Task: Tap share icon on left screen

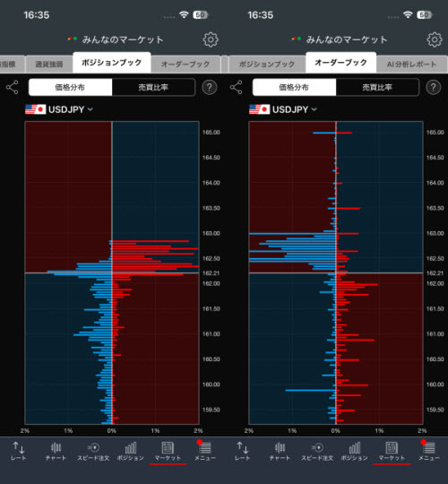Action: (x=13, y=87)
